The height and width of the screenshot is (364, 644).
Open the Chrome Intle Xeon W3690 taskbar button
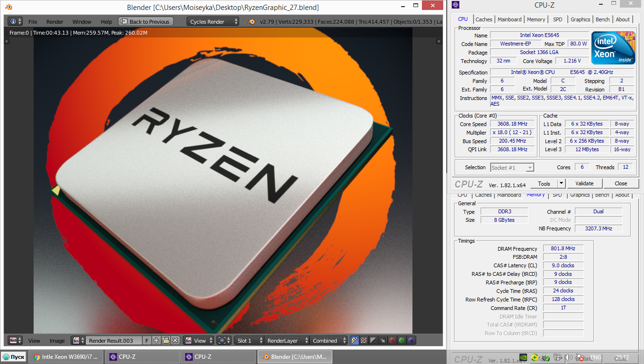66,357
